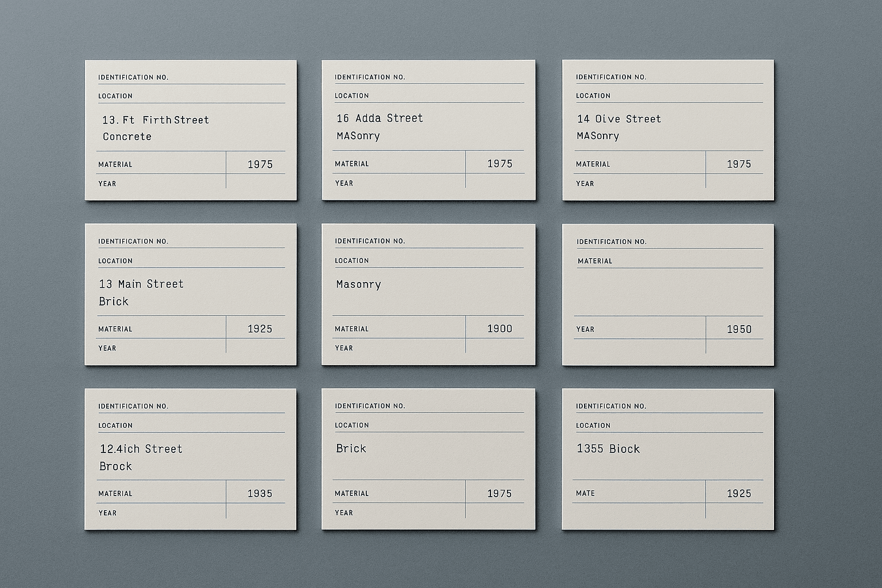This screenshot has height=588, width=882.
Task: Click IDENTIFICATION NO. on the Firth Street card
Action: 133,78
